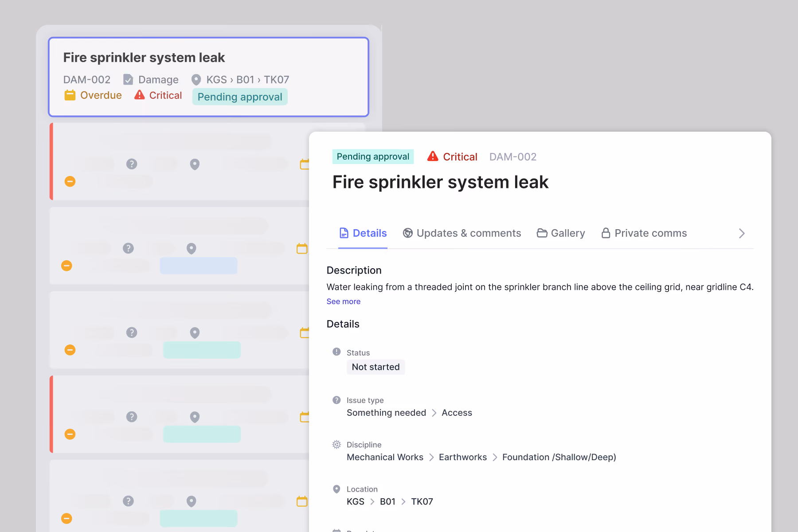This screenshot has width=798, height=532.
Task: Click Earthworks discipline level
Action: click(463, 457)
